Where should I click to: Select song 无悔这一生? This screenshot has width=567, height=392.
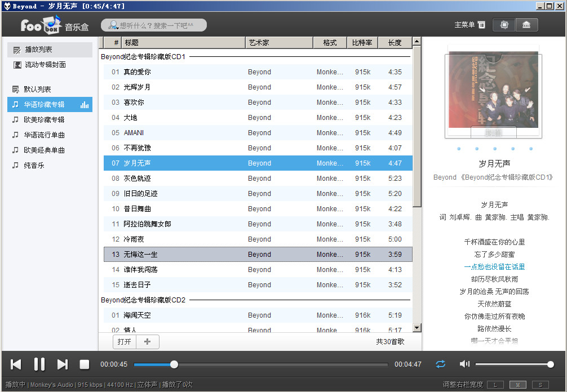pyautogui.click(x=258, y=255)
